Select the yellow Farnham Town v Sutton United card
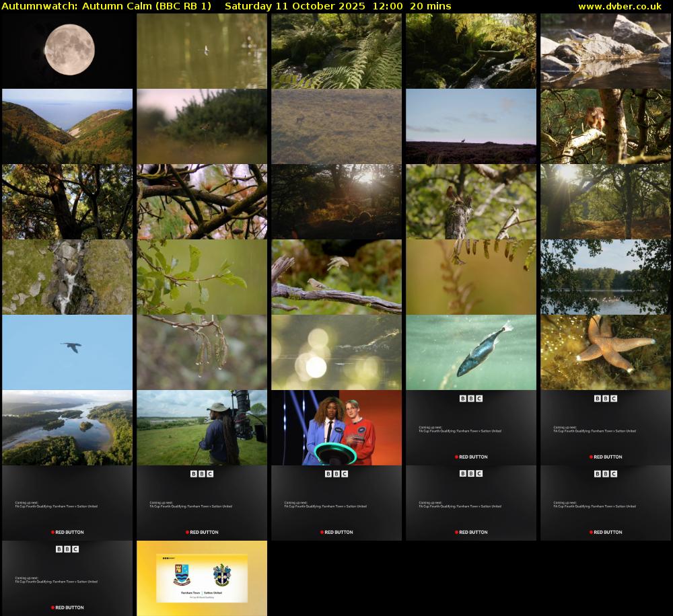The width and height of the screenshot is (673, 616). (202, 578)
